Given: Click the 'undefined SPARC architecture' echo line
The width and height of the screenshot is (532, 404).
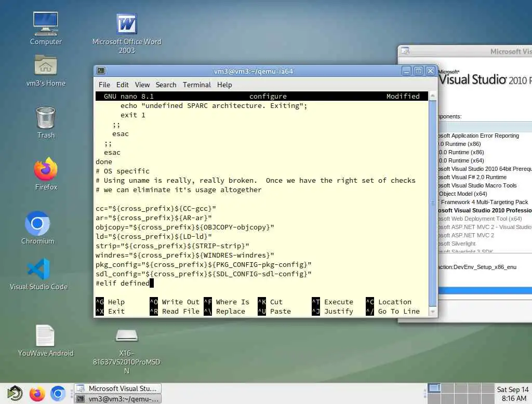Looking at the screenshot, I should pyautogui.click(x=214, y=105).
